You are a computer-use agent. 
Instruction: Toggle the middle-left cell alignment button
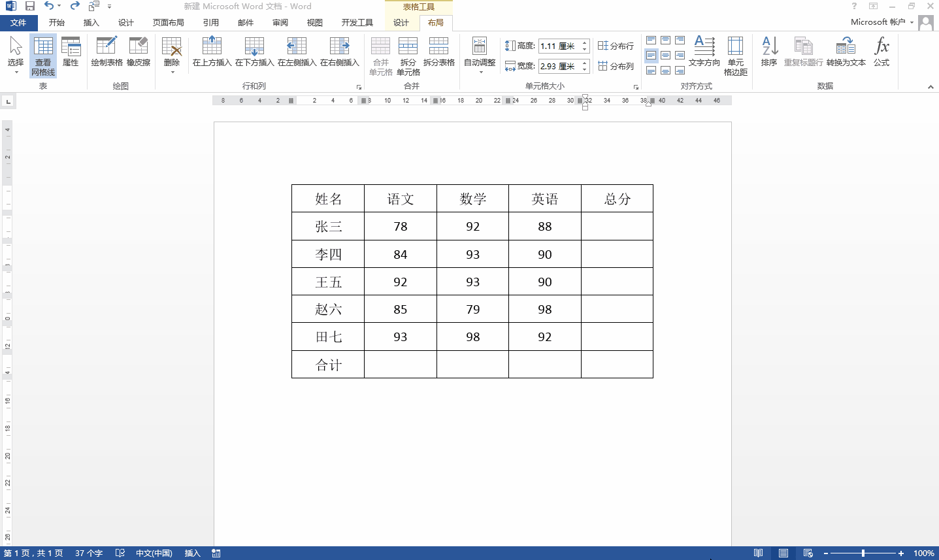(x=651, y=56)
